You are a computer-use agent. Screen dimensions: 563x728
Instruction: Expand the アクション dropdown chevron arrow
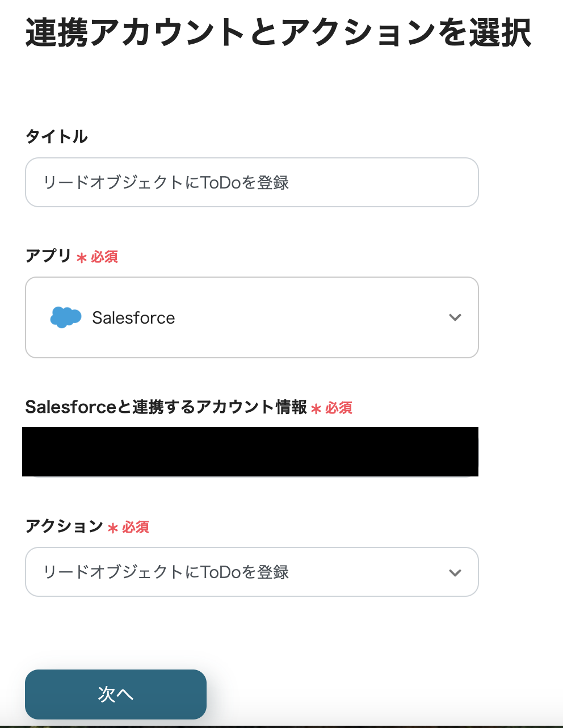pyautogui.click(x=455, y=572)
